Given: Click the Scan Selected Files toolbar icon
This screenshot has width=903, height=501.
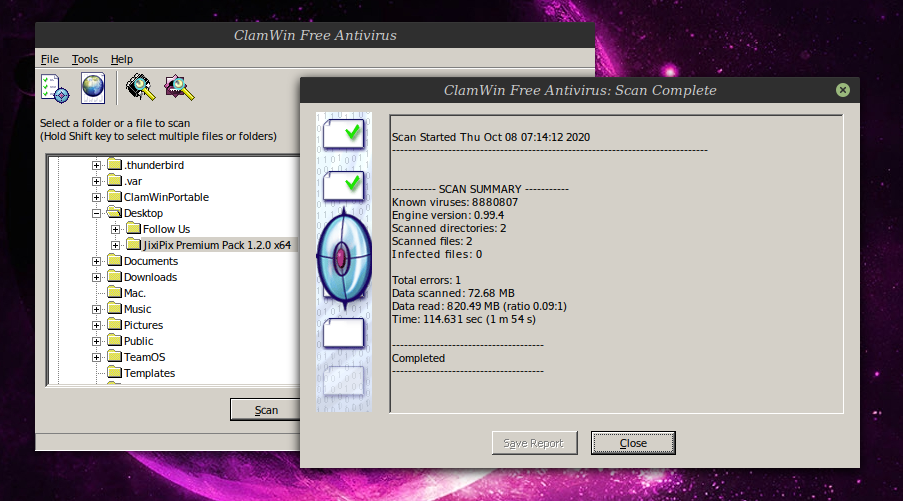Looking at the screenshot, I should pyautogui.click(x=179, y=88).
